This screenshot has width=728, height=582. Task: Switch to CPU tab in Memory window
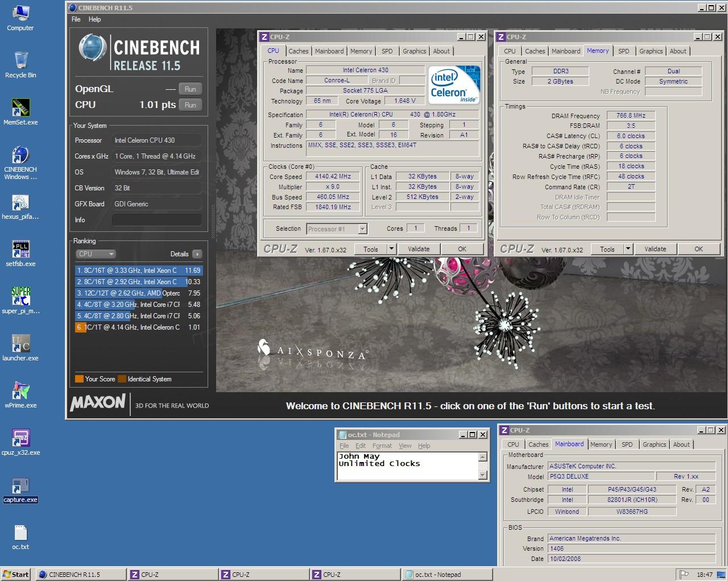pyautogui.click(x=510, y=51)
